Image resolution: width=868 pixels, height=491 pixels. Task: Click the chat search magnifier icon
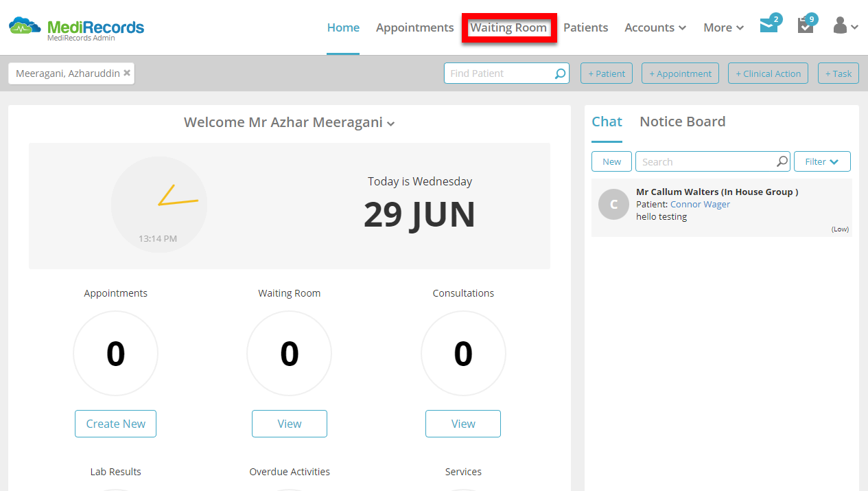point(782,161)
